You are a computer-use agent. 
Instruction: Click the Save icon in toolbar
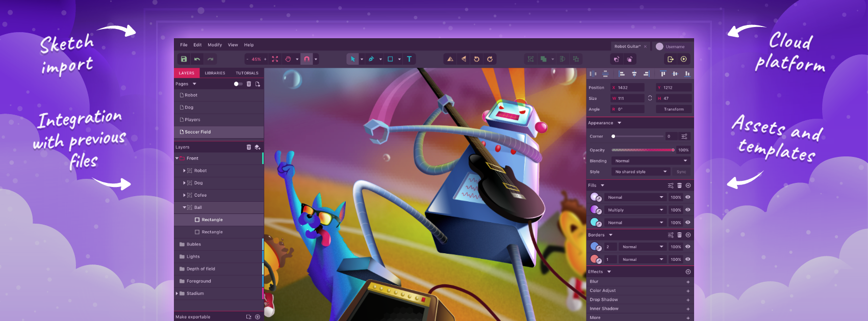click(x=184, y=59)
